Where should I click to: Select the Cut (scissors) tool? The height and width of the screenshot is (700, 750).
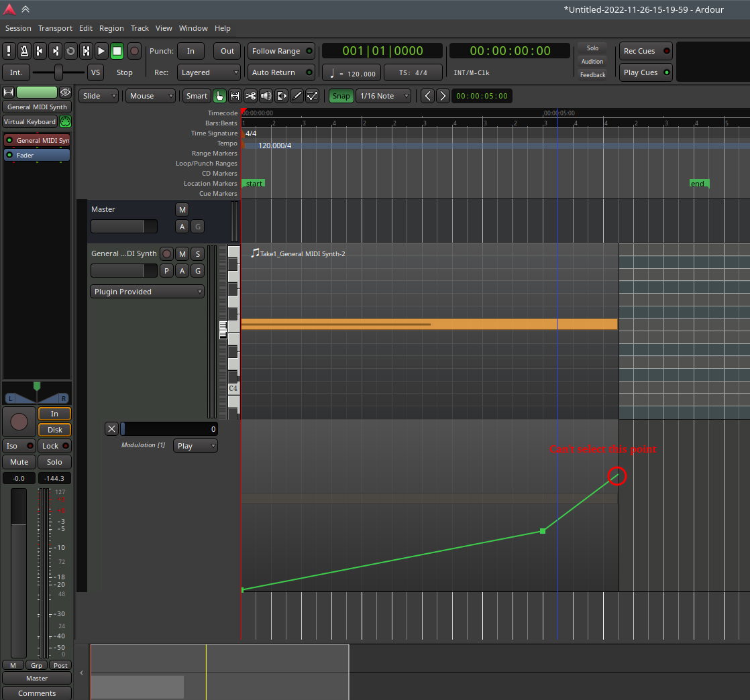250,96
